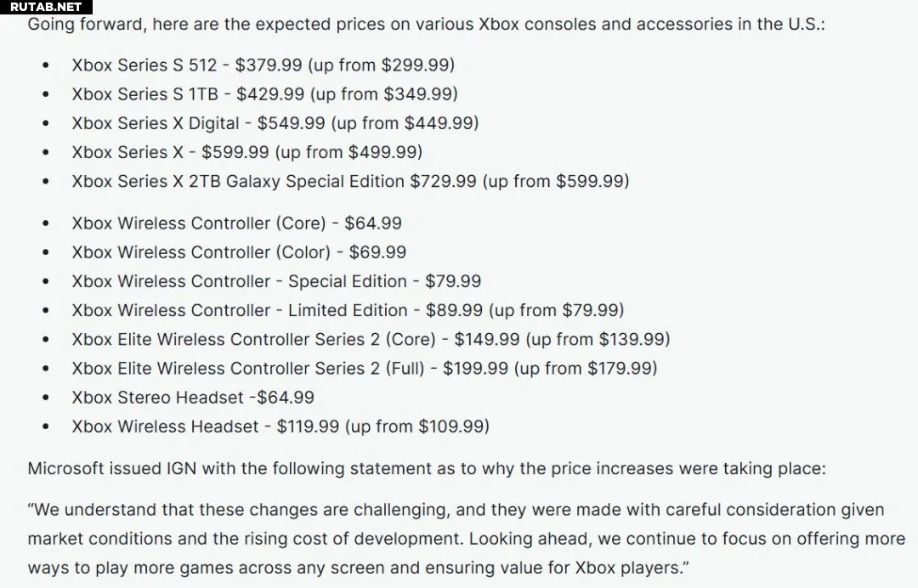Select the Xbox Series X $599.99 line
Screen dimensions: 918x588
point(247,152)
